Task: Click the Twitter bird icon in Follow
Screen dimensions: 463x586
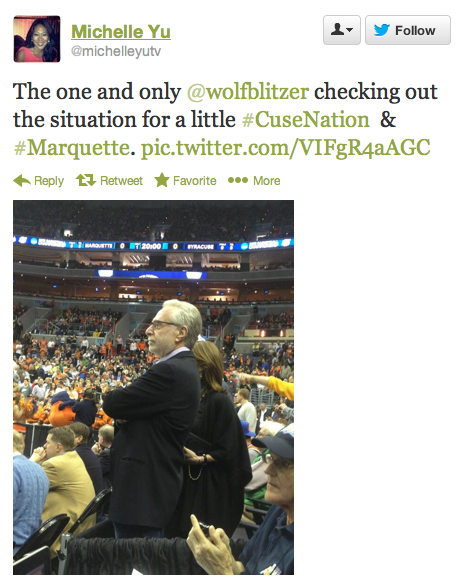Action: tap(382, 30)
